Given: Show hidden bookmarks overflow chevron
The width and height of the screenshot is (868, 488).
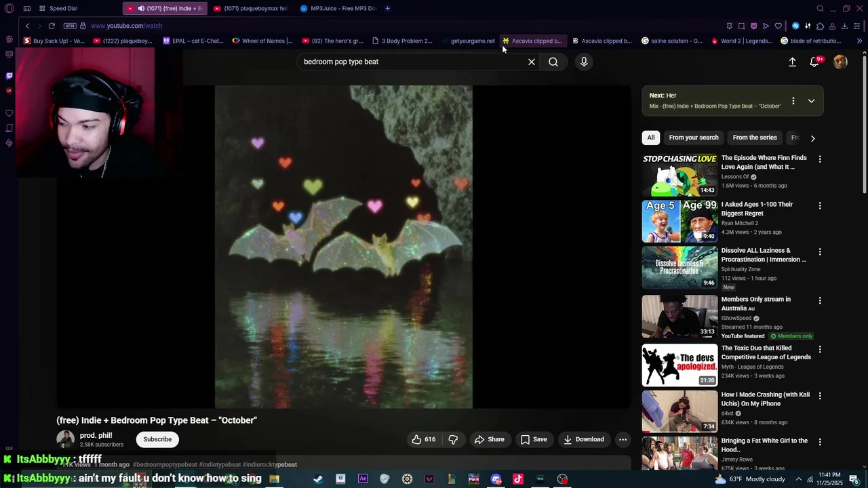Looking at the screenshot, I should 859,41.
